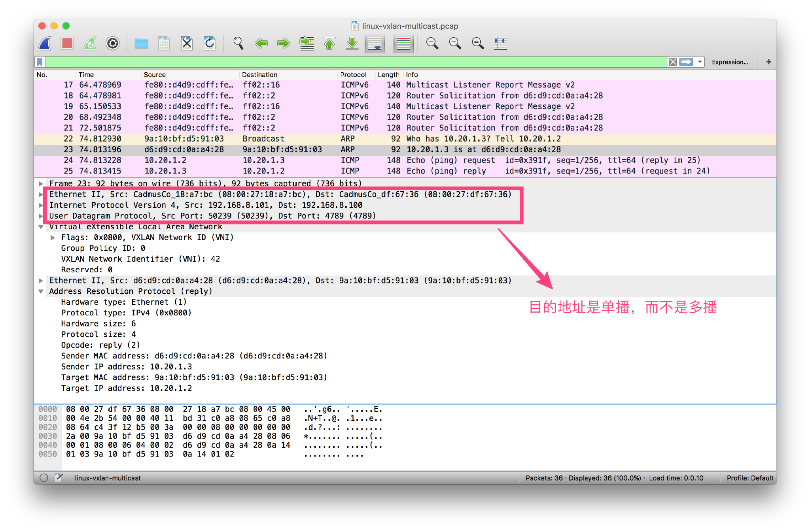
Task: Select packet 22 ARP Who has 10.20.1.3
Action: tap(405, 139)
